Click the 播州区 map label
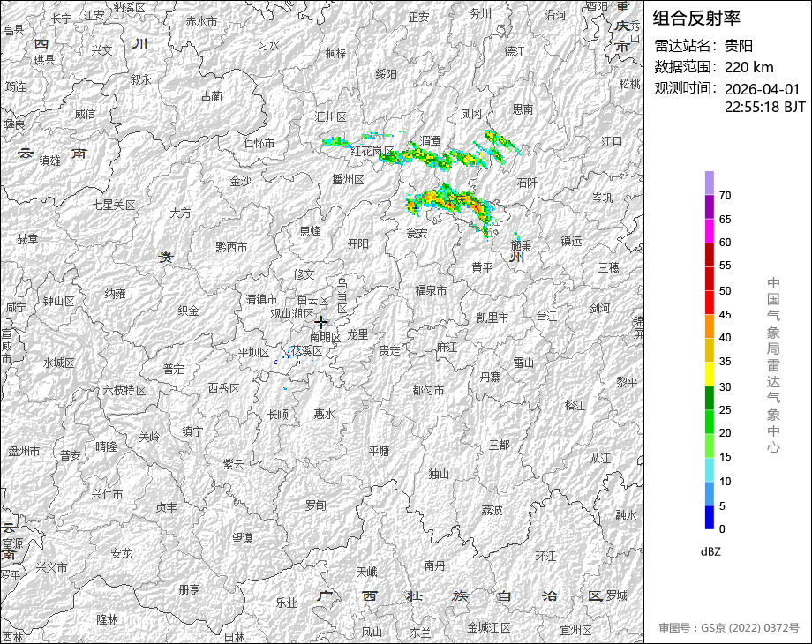This screenshot has width=812, height=644. click(x=348, y=180)
